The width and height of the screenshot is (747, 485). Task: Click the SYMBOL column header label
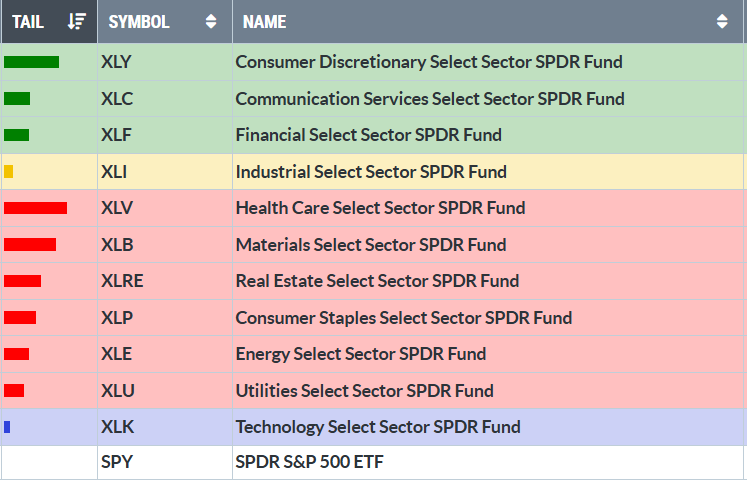click(x=138, y=21)
